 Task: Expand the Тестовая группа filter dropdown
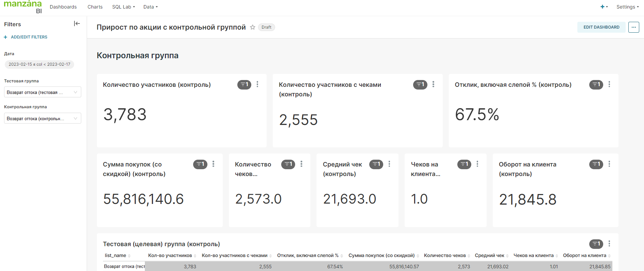pyautogui.click(x=43, y=92)
